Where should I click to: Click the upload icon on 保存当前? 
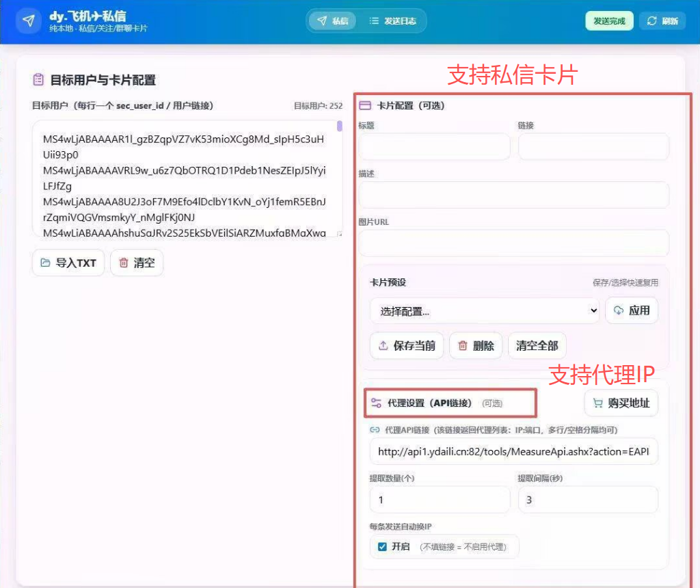tap(383, 346)
